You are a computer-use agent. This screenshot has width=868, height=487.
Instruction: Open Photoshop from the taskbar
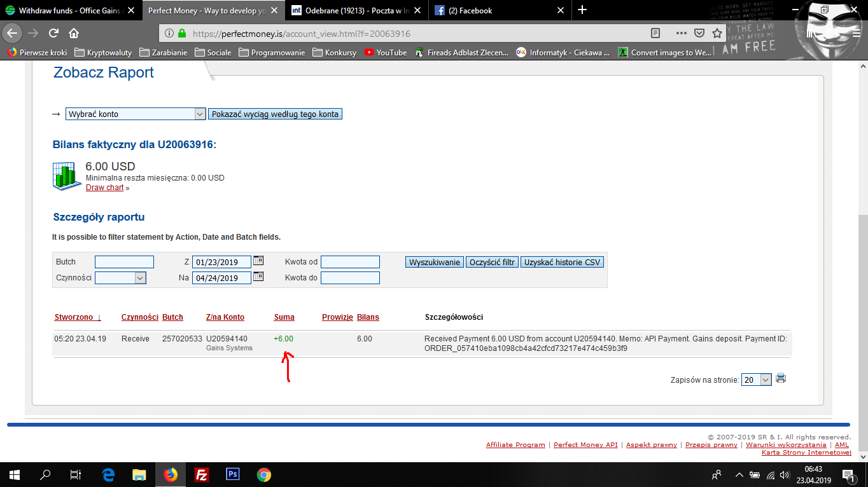point(232,474)
